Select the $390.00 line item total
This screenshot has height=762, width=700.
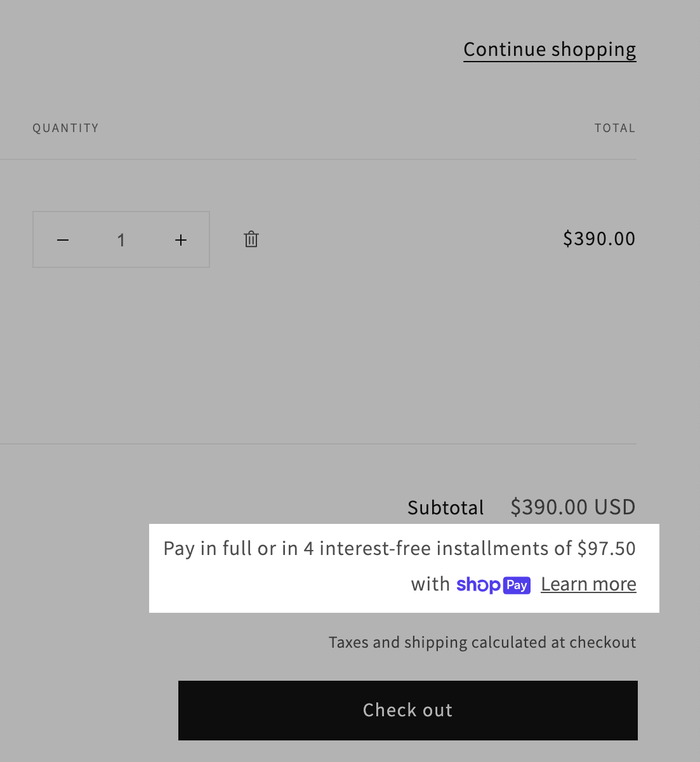pyautogui.click(x=598, y=239)
